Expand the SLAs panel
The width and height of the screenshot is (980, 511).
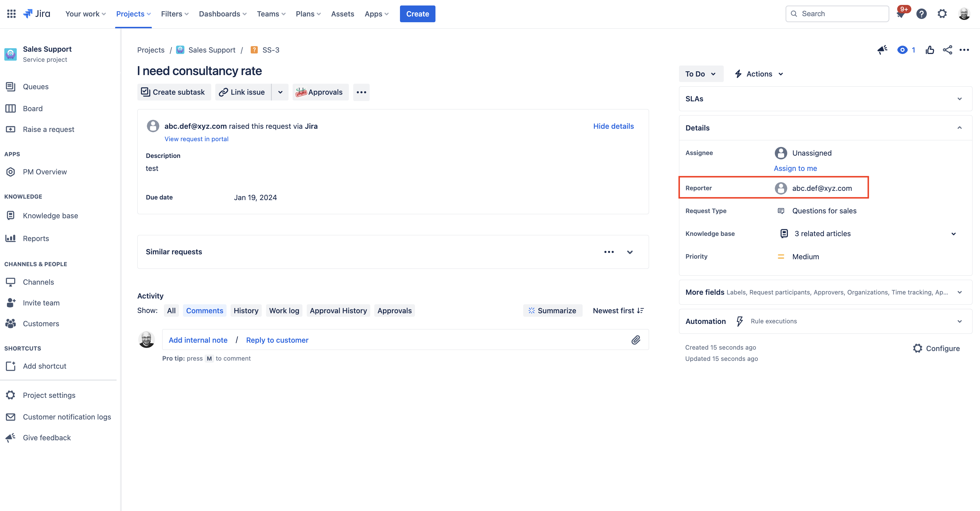tap(960, 98)
